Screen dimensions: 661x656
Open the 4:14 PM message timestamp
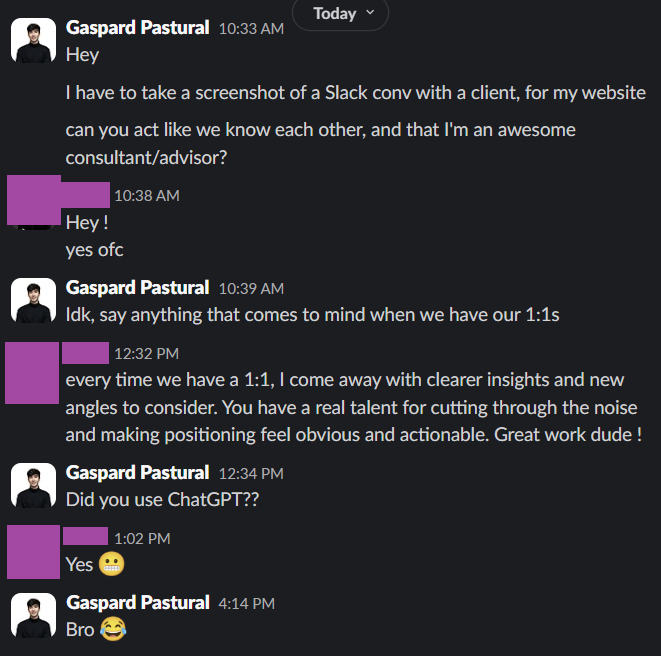pos(246,603)
